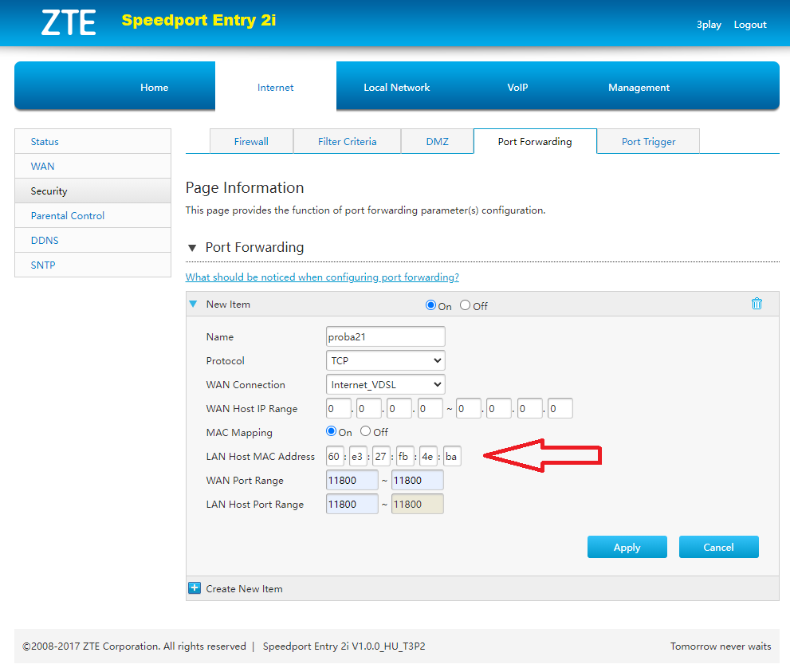The height and width of the screenshot is (672, 790).
Task: Click last octet of WAN Host IP end
Action: [x=560, y=408]
